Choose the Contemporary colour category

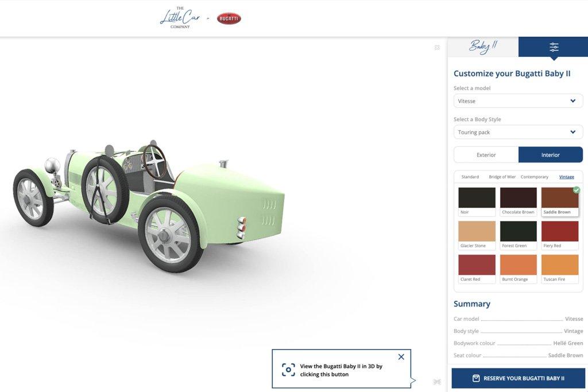click(x=535, y=177)
